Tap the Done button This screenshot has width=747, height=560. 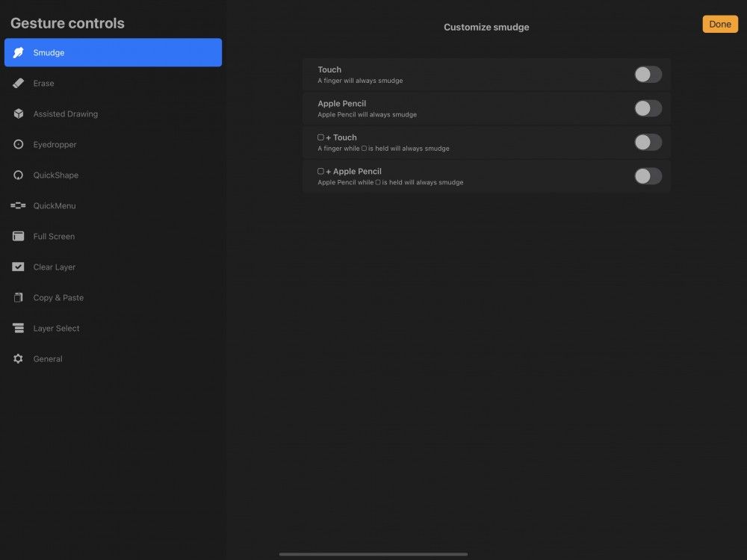[720, 25]
